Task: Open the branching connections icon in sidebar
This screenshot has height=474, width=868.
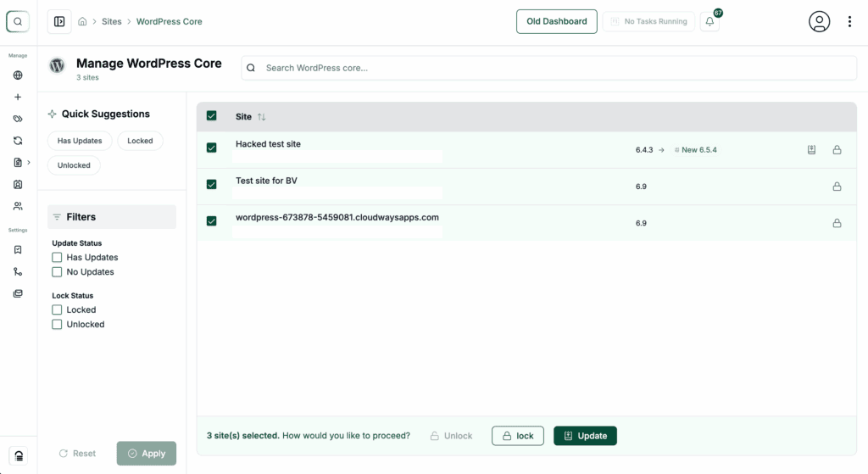Action: (18, 271)
